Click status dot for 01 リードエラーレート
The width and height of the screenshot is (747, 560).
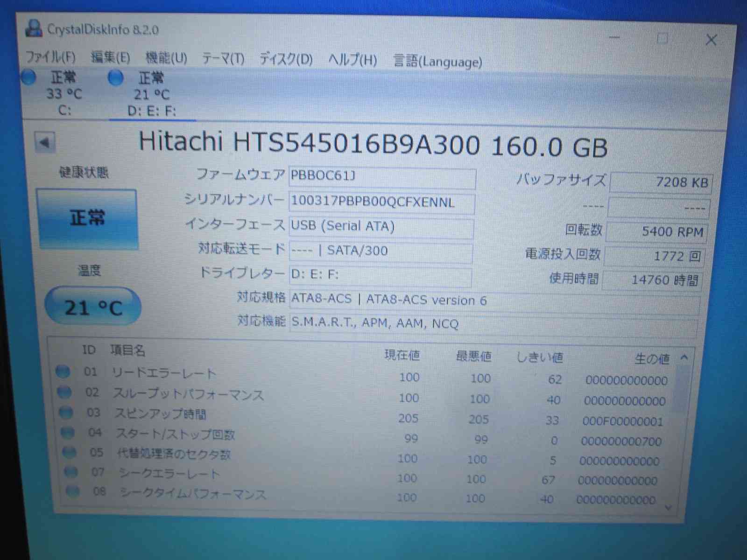(x=63, y=371)
